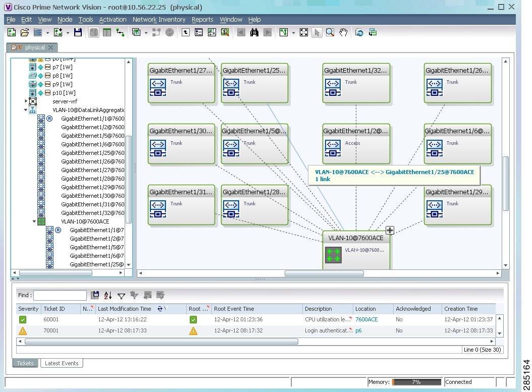Close the physical map tab
Viewport: 532px width, 392px height.
click(50, 47)
